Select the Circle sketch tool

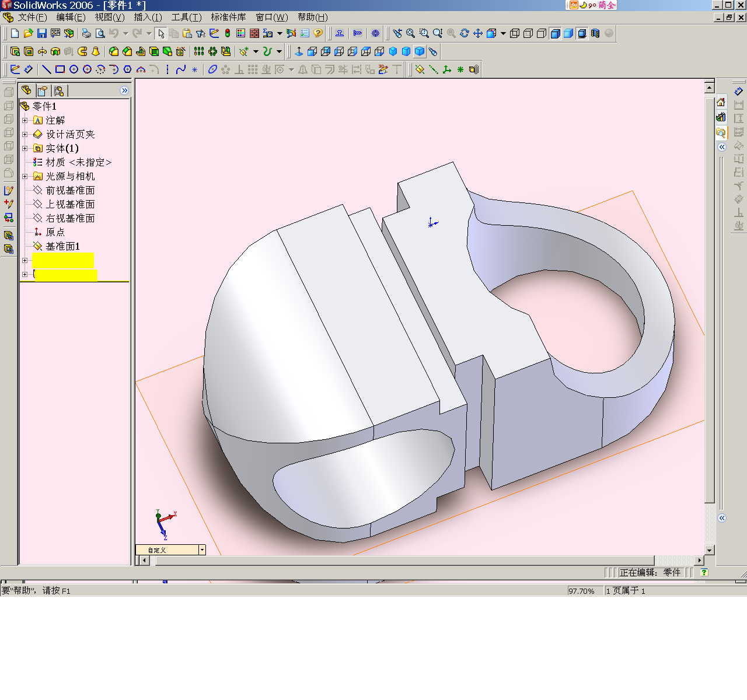pos(74,69)
